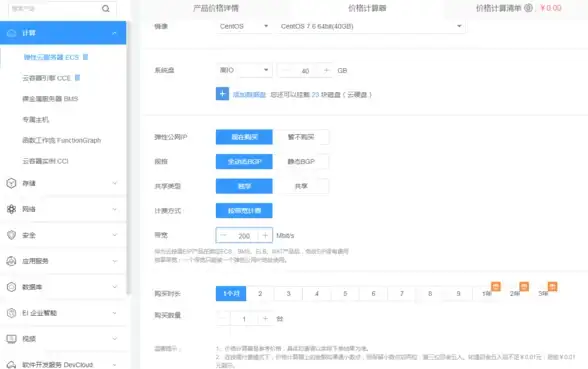Open CentOS 7.6 64bit(40GB) version dropdown

pos(371,26)
